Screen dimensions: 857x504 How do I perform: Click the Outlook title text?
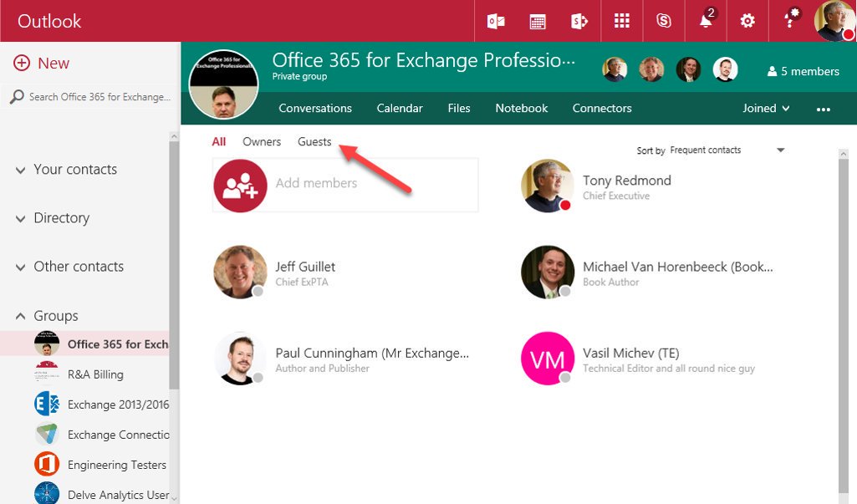[x=49, y=21]
